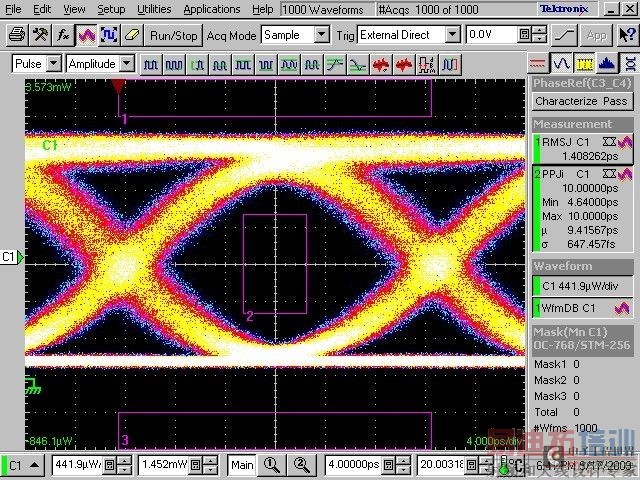Click the 1.452mW offset stepper arrows
Viewport: 640px width, 480px height.
click(x=211, y=465)
